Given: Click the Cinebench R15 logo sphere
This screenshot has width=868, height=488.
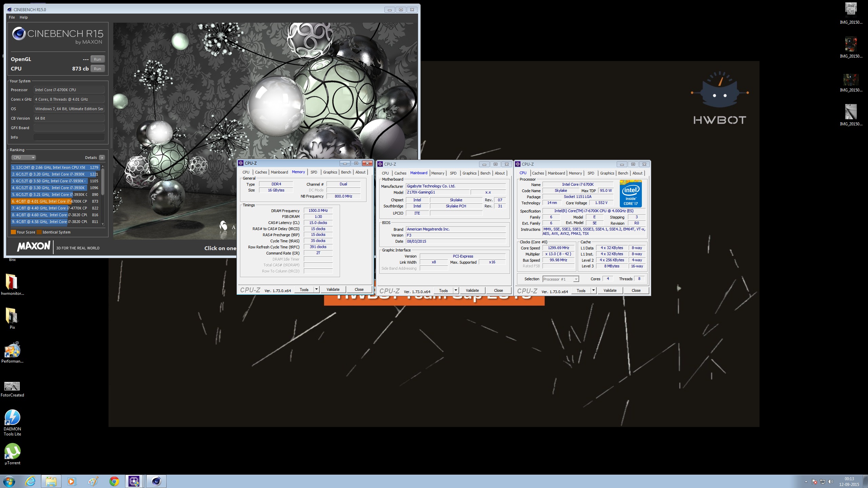Looking at the screenshot, I should [x=19, y=34].
